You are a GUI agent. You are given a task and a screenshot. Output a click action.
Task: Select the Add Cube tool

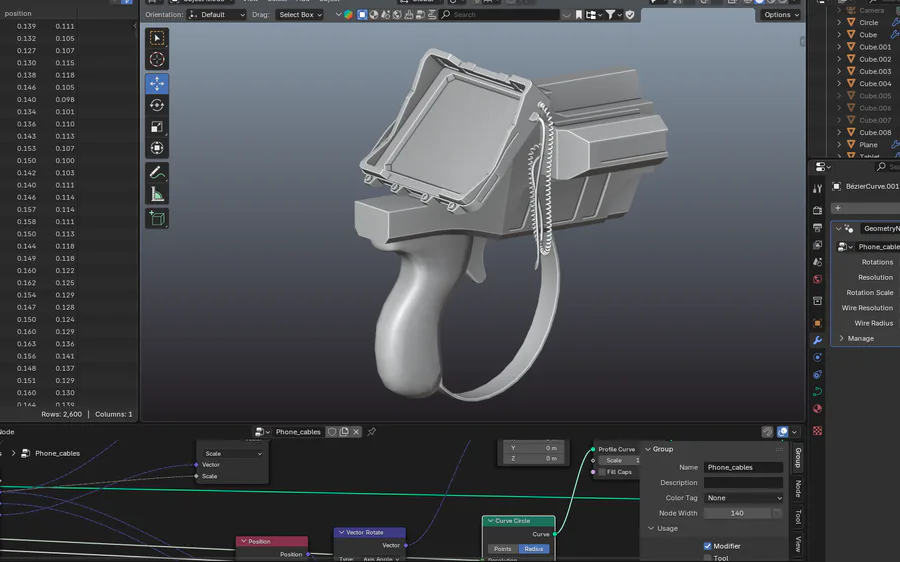[157, 218]
